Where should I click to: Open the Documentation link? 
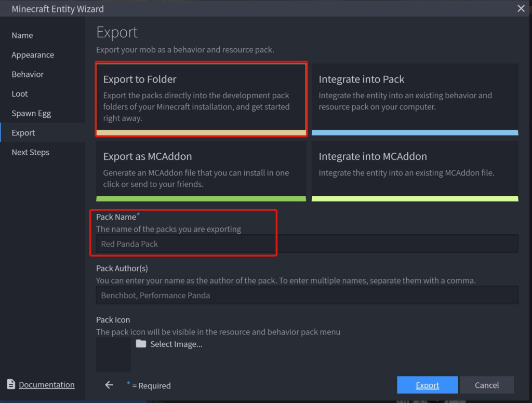tap(46, 385)
